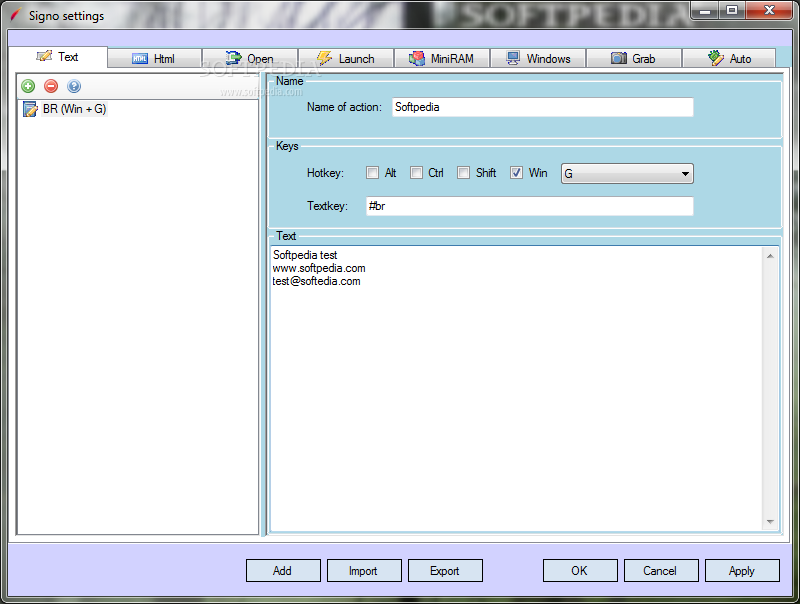
Task: Go to the MiniRAM tab
Action: pyautogui.click(x=442, y=59)
